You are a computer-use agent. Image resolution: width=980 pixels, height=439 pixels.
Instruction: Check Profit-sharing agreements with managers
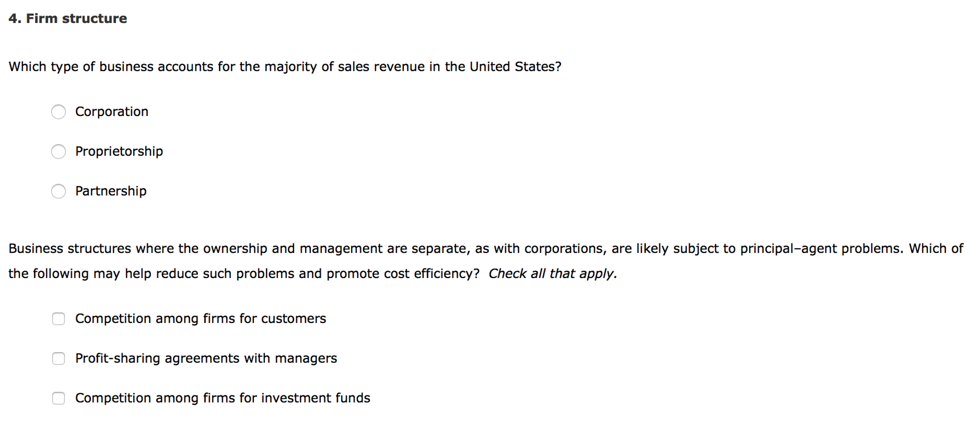tap(58, 358)
